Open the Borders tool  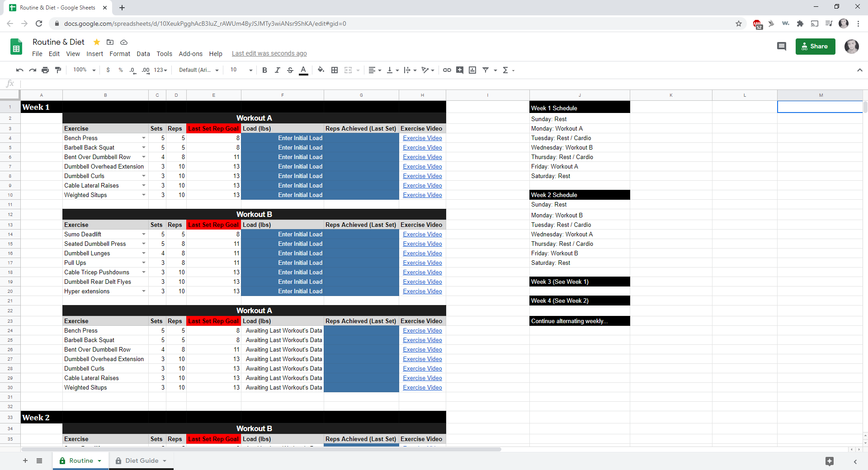click(x=335, y=70)
